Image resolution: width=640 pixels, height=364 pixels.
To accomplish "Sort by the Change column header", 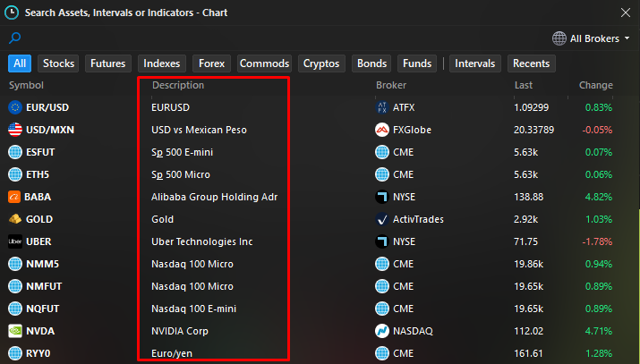I will tap(595, 85).
